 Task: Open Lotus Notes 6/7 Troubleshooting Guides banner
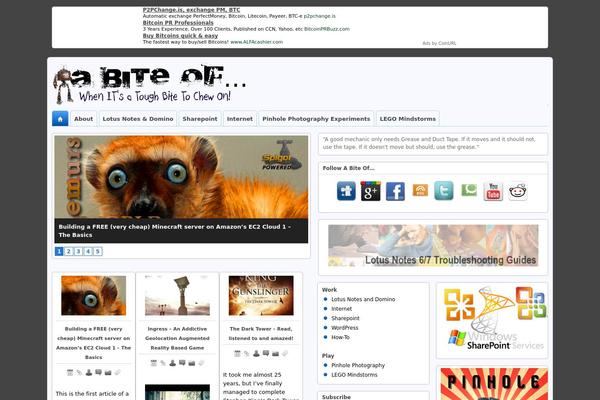coord(433,245)
